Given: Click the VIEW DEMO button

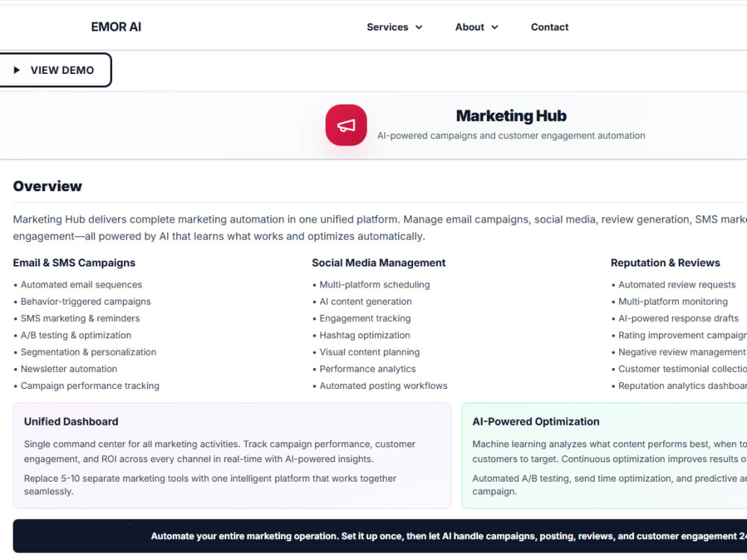Looking at the screenshot, I should point(55,70).
